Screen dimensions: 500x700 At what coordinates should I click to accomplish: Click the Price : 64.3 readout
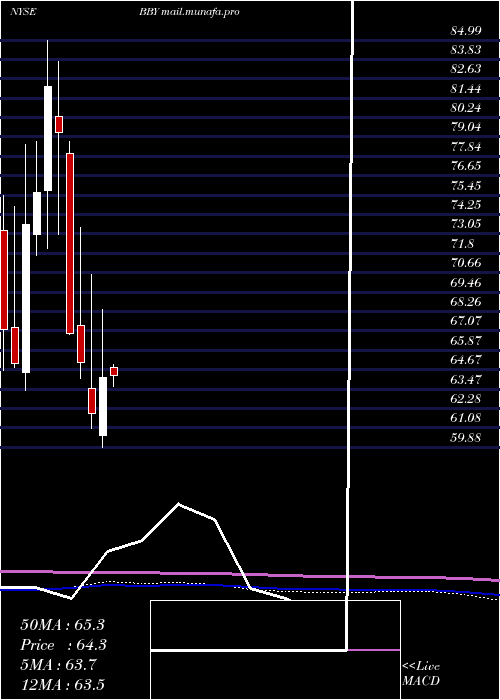tap(62, 645)
